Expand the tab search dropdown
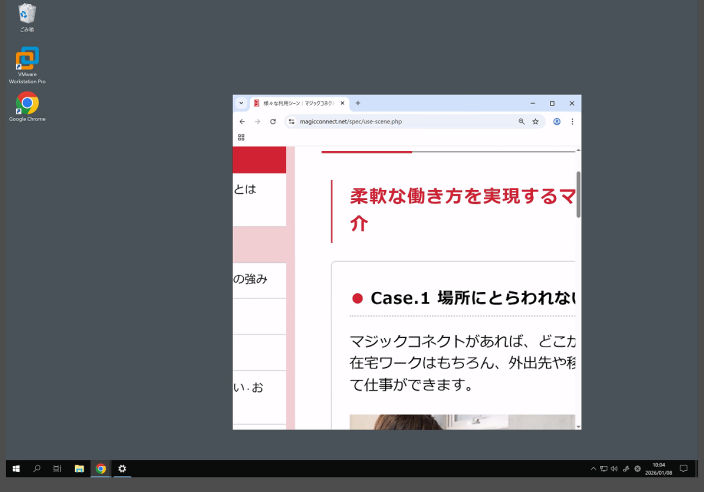This screenshot has height=492, width=704. 241,103
